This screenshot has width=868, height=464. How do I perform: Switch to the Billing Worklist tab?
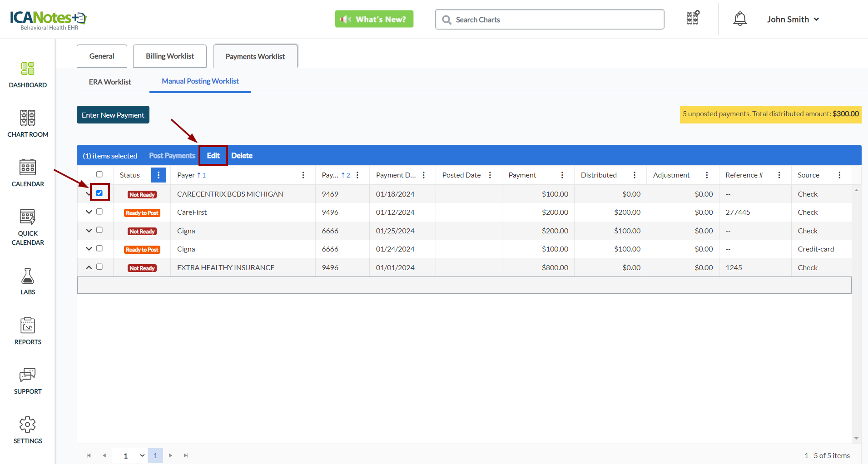[x=170, y=56]
